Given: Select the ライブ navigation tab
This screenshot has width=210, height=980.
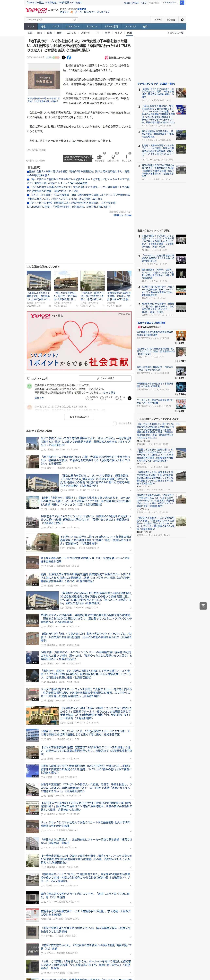Looking at the screenshot, I should [x=56, y=27].
